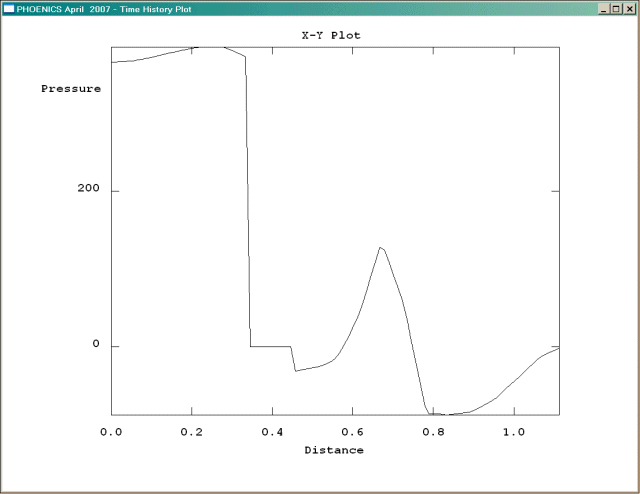Maximize the Time History Plot window

coord(616,8)
